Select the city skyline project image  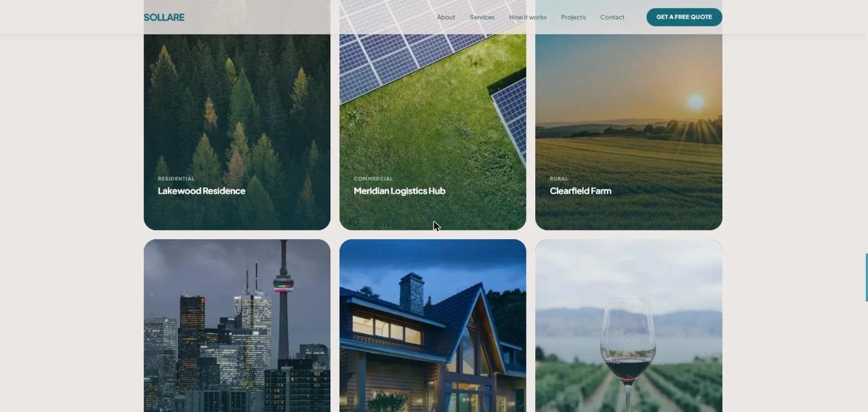(237, 326)
